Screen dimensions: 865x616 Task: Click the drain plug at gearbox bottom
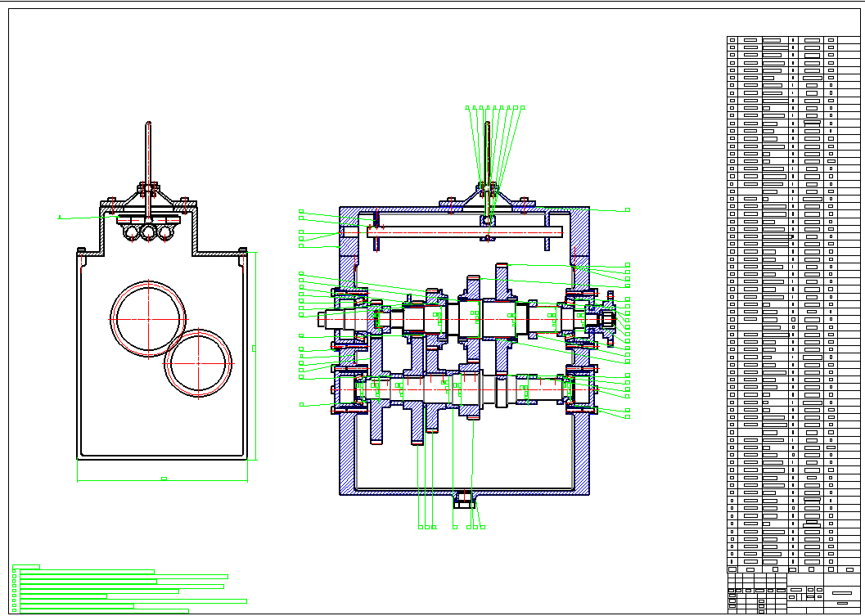(463, 499)
